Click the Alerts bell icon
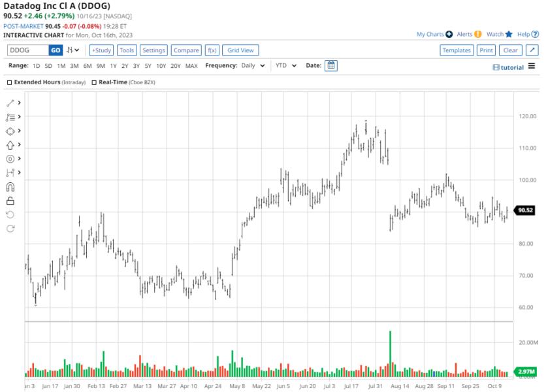This screenshot has width=548, height=392. (477, 34)
